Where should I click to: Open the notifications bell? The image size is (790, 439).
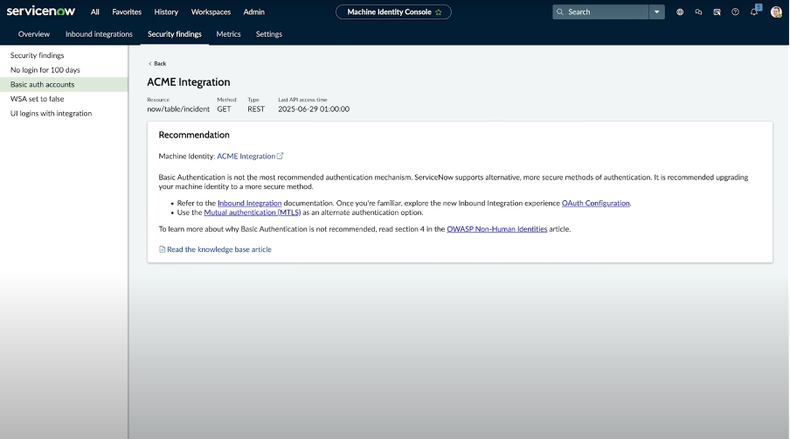click(754, 12)
